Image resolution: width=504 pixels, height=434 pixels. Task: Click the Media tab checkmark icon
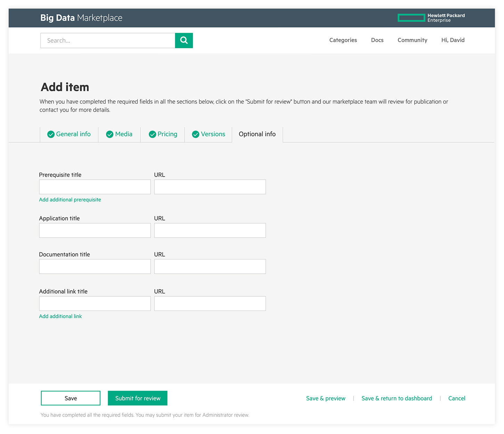click(110, 134)
